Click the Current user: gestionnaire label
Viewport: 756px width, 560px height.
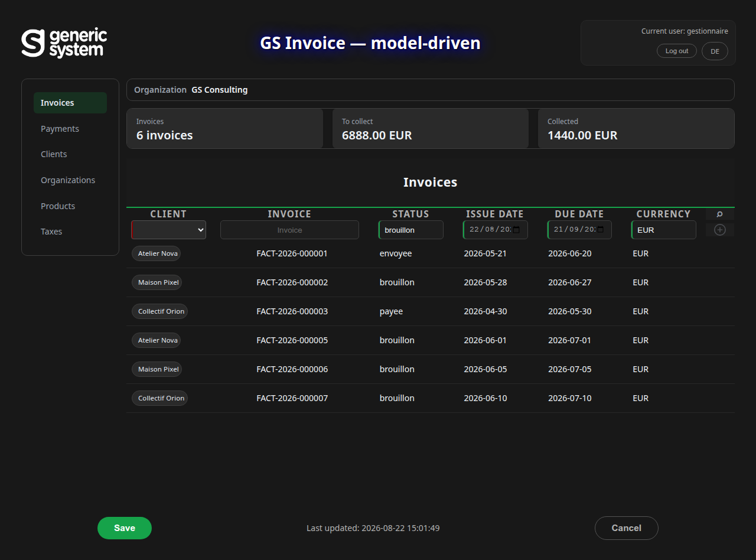[x=685, y=31]
